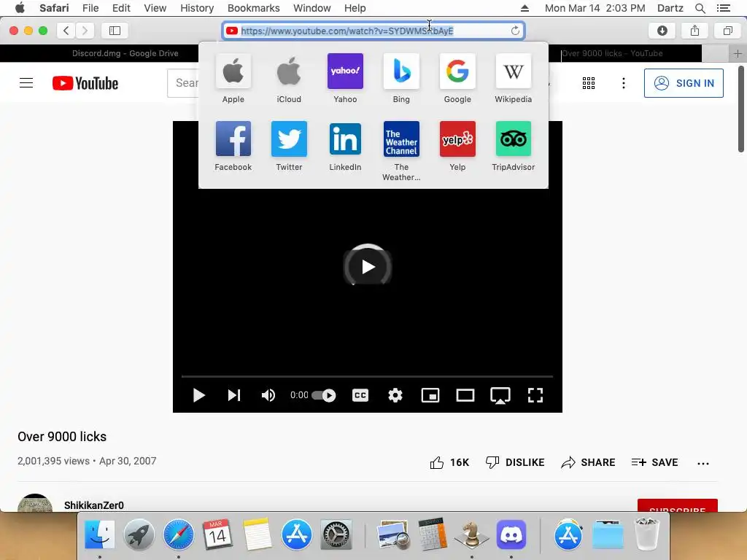Click the video progress bar
The height and width of the screenshot is (560, 747).
point(367,376)
